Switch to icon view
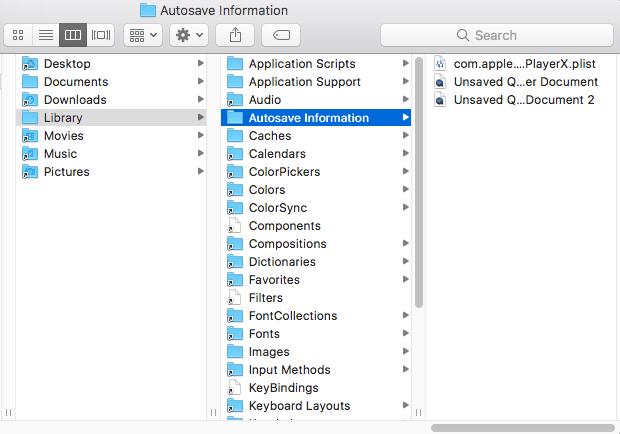 click(x=18, y=35)
